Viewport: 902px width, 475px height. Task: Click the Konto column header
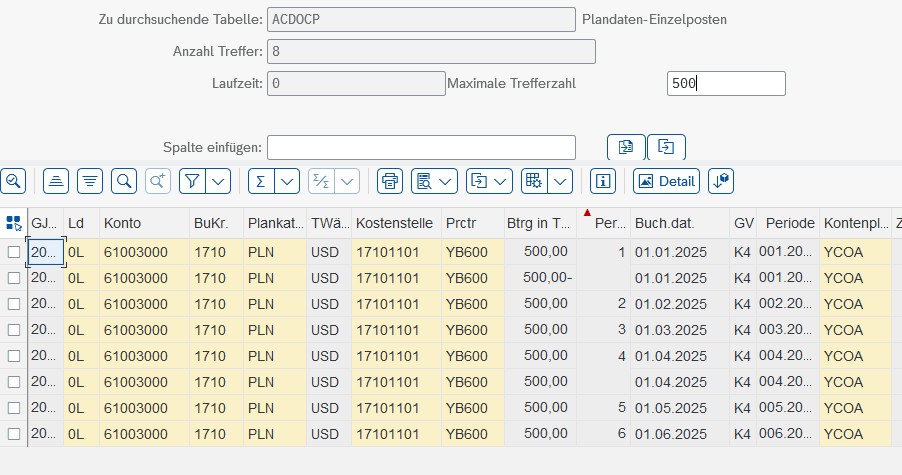(x=122, y=223)
